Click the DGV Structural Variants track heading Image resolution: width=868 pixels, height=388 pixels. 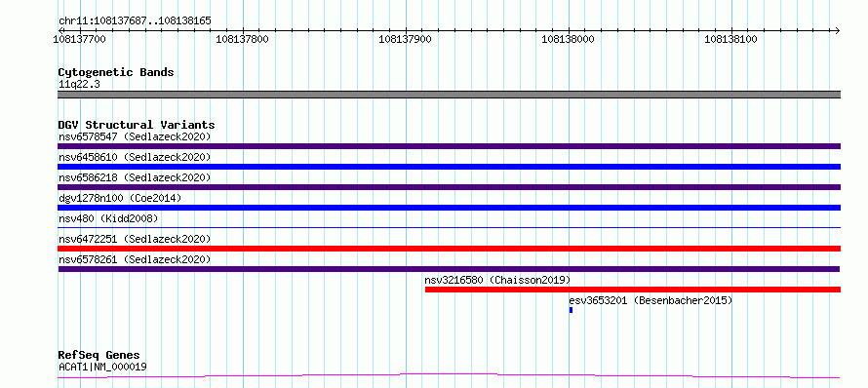pyautogui.click(x=137, y=125)
